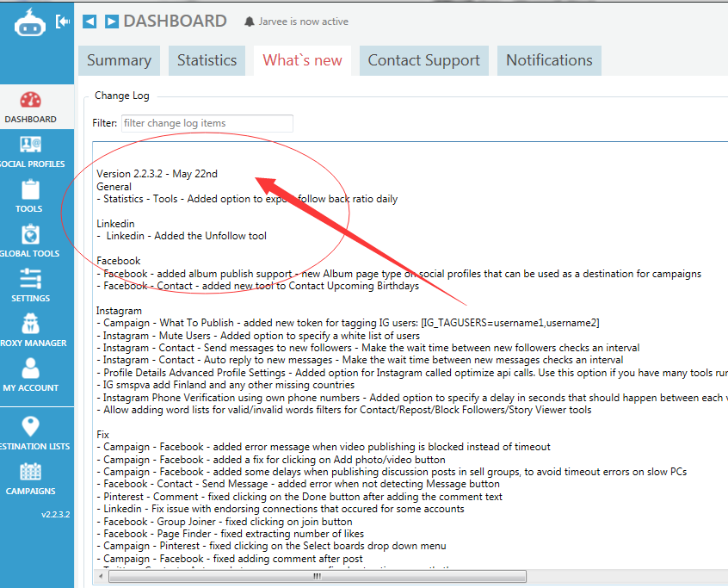728x588 pixels.
Task: Go forward using the right arrow button
Action: [x=111, y=22]
